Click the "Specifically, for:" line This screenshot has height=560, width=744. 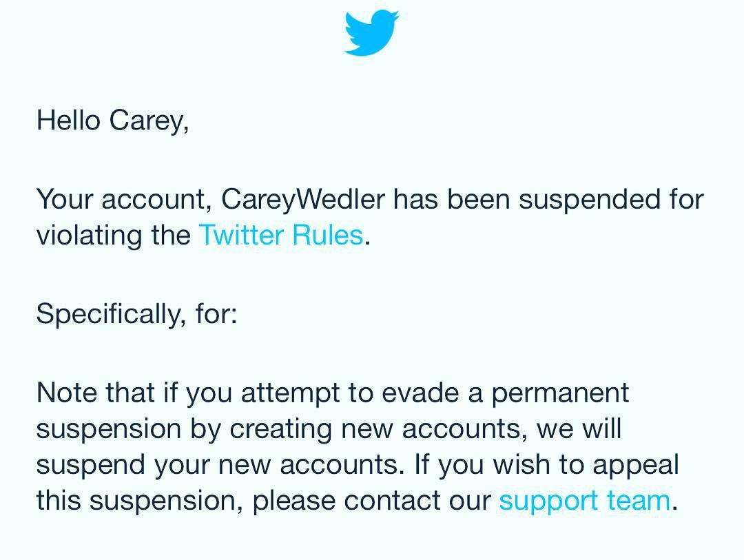coord(136,314)
